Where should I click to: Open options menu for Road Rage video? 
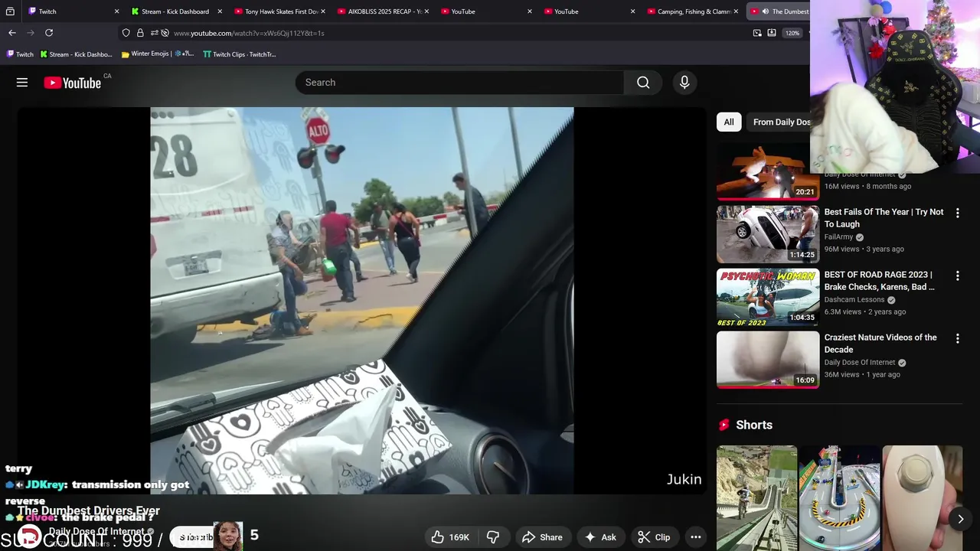coord(957,275)
